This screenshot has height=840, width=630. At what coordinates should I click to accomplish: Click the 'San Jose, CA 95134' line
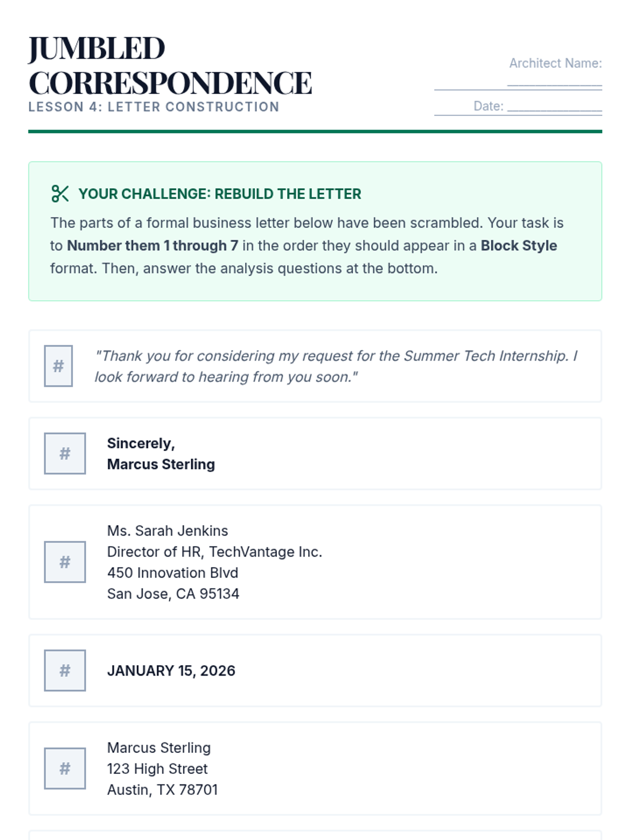(173, 594)
